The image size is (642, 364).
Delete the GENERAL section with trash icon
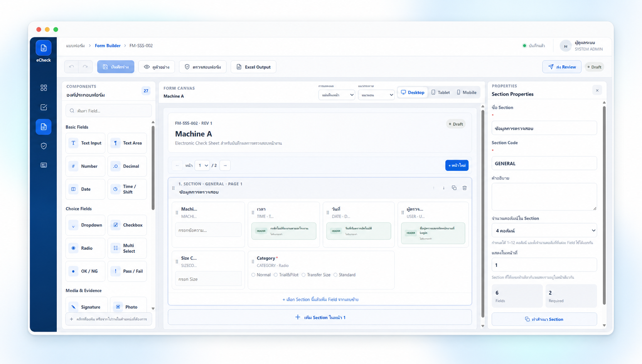[465, 188]
